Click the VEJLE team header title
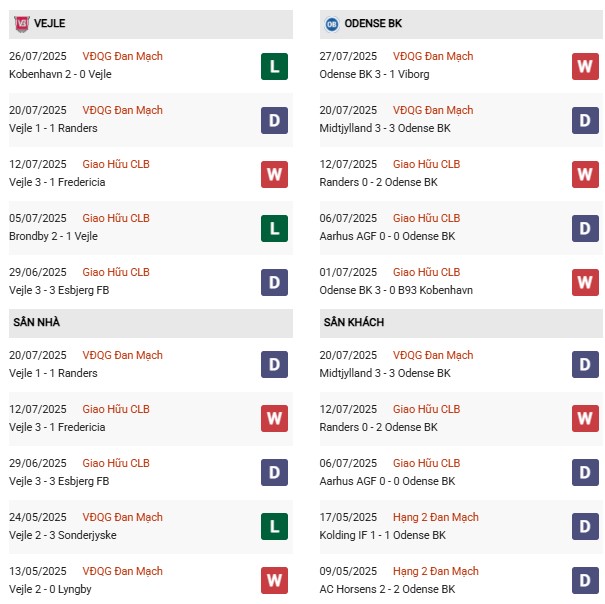 coord(51,23)
